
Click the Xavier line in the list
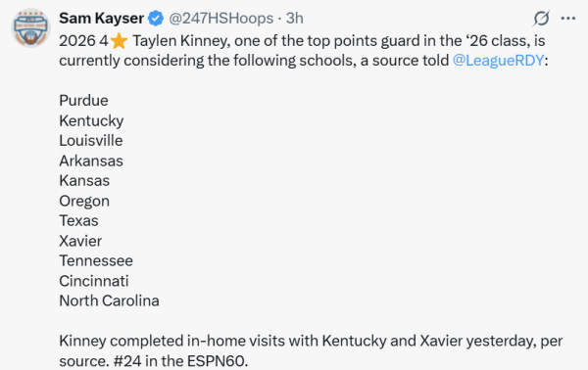click(80, 241)
